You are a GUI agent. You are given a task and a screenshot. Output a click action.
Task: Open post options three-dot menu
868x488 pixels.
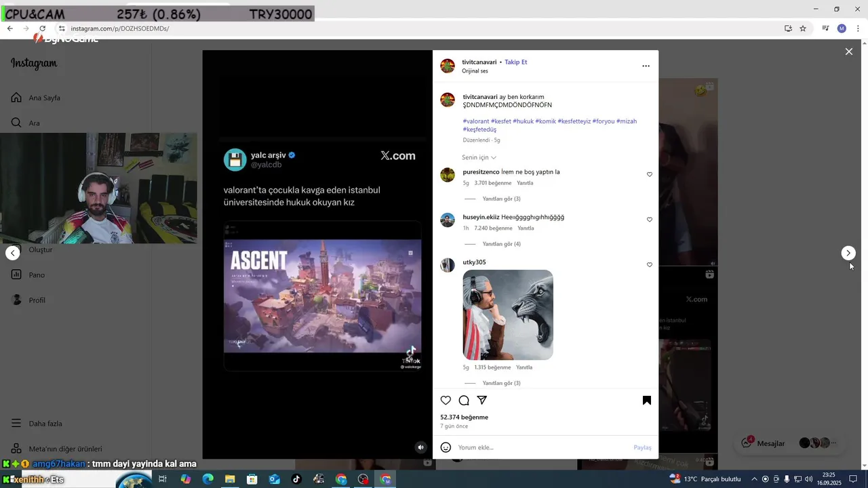click(646, 66)
